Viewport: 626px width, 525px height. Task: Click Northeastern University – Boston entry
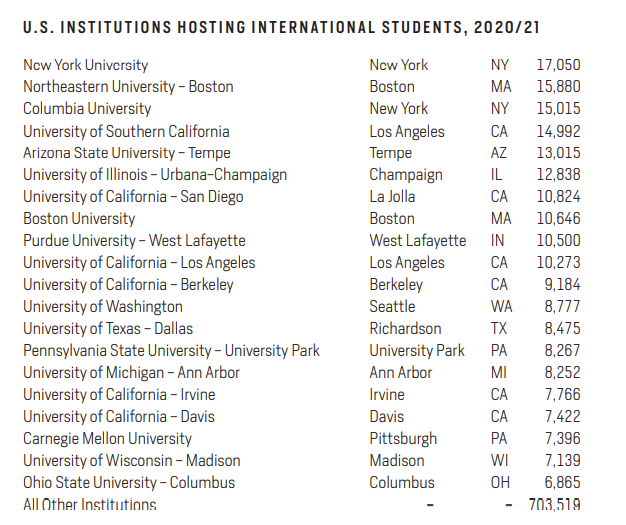click(x=128, y=87)
